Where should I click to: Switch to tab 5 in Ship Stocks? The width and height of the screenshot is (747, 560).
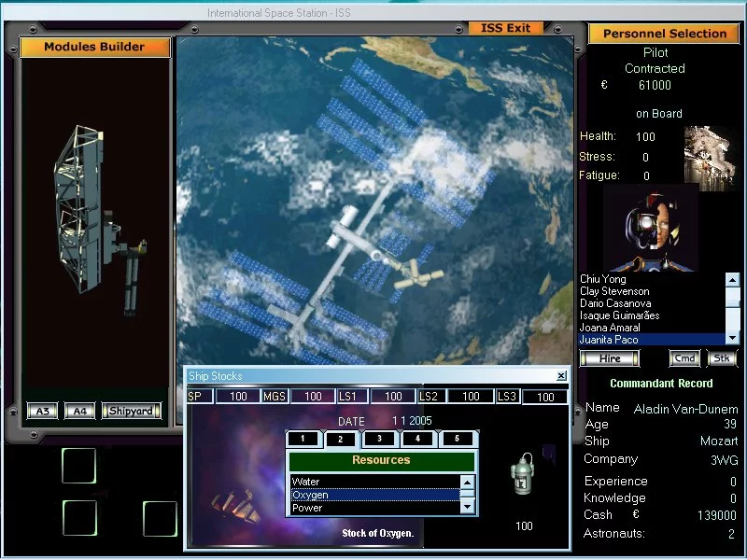tap(457, 439)
